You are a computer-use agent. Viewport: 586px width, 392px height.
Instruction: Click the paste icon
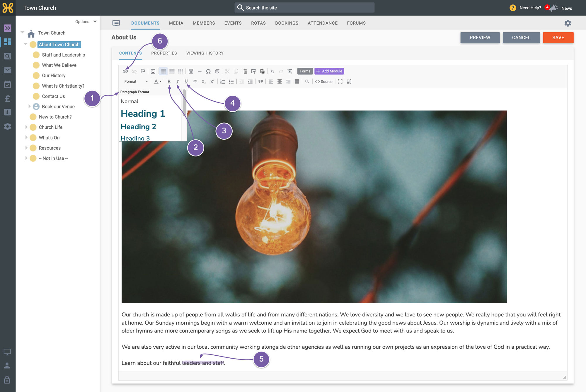click(245, 71)
